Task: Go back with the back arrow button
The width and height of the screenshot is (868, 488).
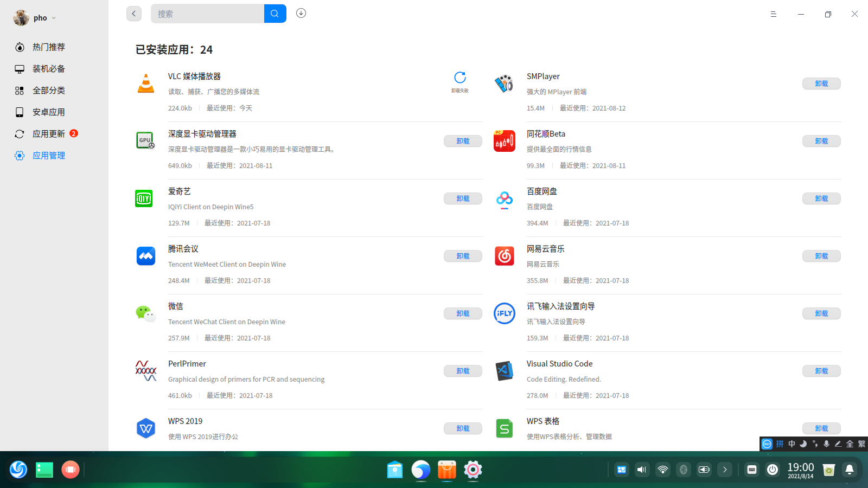Action: (134, 14)
